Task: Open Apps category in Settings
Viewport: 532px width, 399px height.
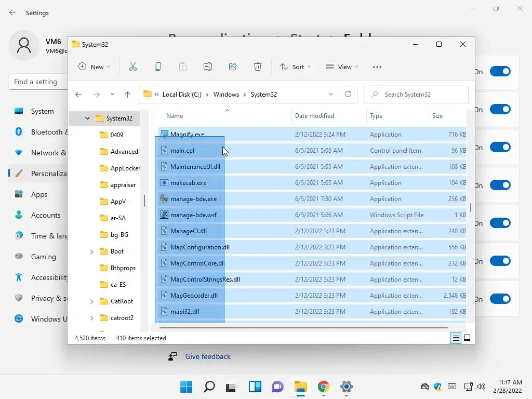Action: click(x=38, y=194)
